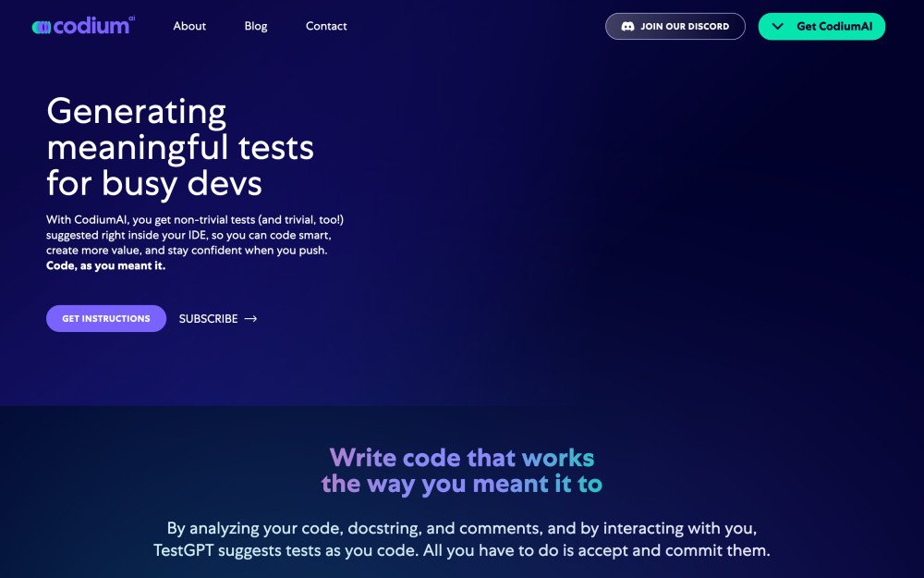Click the arrow icon beside Subscribe

coord(250,319)
